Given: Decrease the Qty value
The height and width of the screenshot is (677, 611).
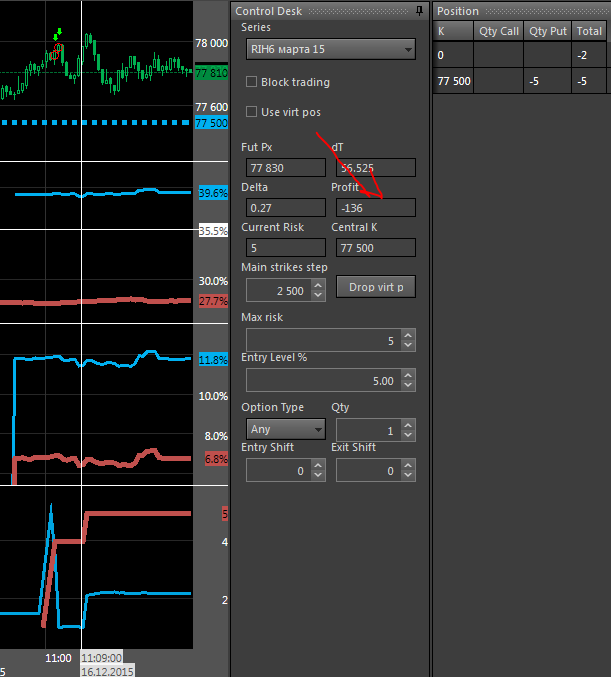Looking at the screenshot, I should (408, 435).
